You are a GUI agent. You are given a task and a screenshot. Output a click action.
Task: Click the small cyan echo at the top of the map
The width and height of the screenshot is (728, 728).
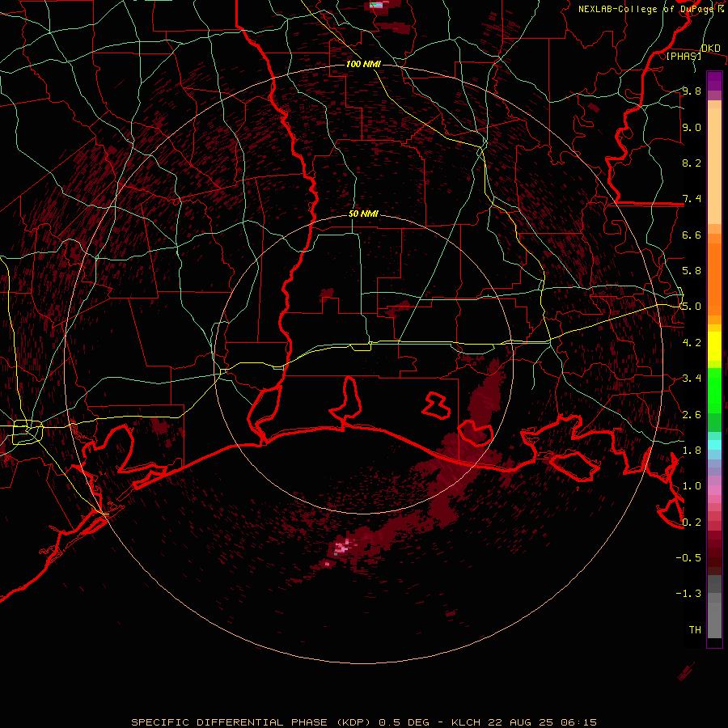[x=376, y=5]
